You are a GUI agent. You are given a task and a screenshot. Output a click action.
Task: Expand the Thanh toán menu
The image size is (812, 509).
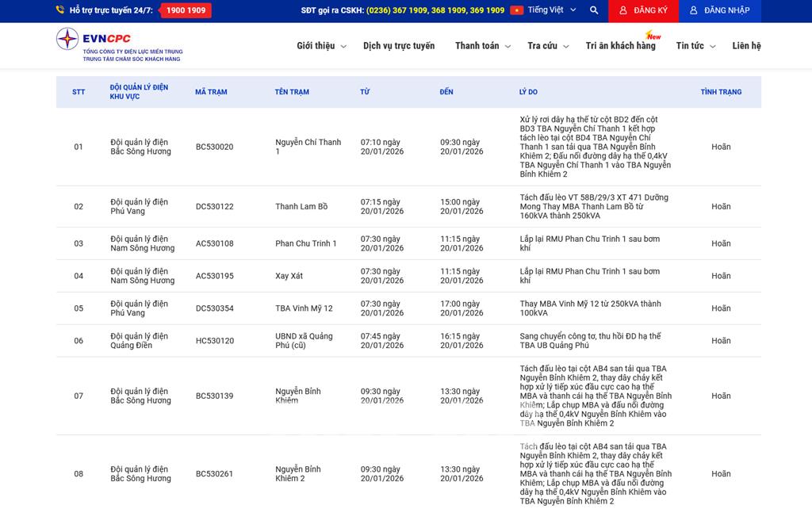click(482, 46)
